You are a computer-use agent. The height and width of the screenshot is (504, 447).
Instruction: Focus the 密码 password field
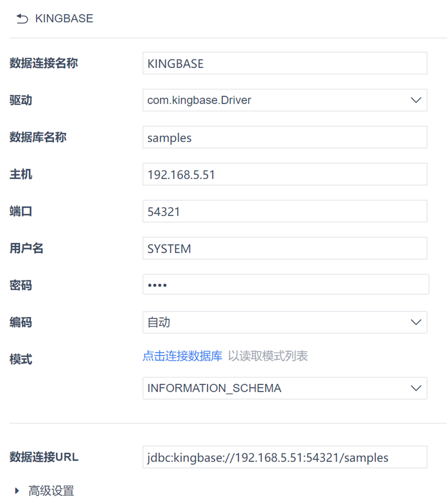(286, 285)
